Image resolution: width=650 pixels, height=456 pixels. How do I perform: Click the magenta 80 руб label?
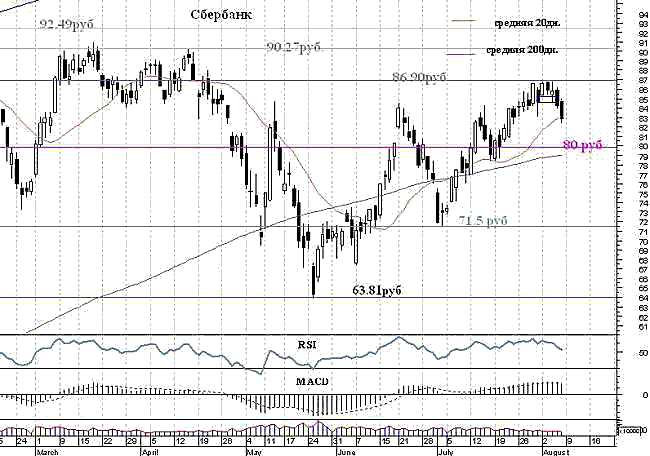click(x=583, y=145)
